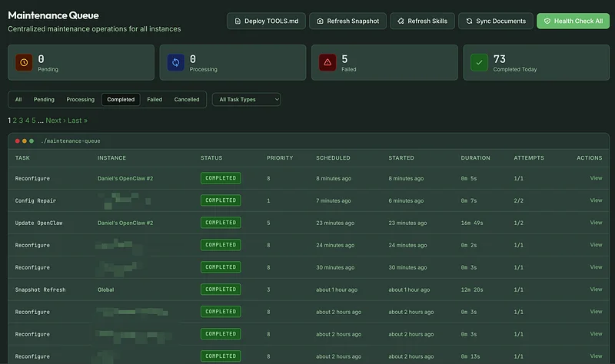This screenshot has width=615, height=364.
Task: Click Deploy TOOLS.md button
Action: pos(266,22)
